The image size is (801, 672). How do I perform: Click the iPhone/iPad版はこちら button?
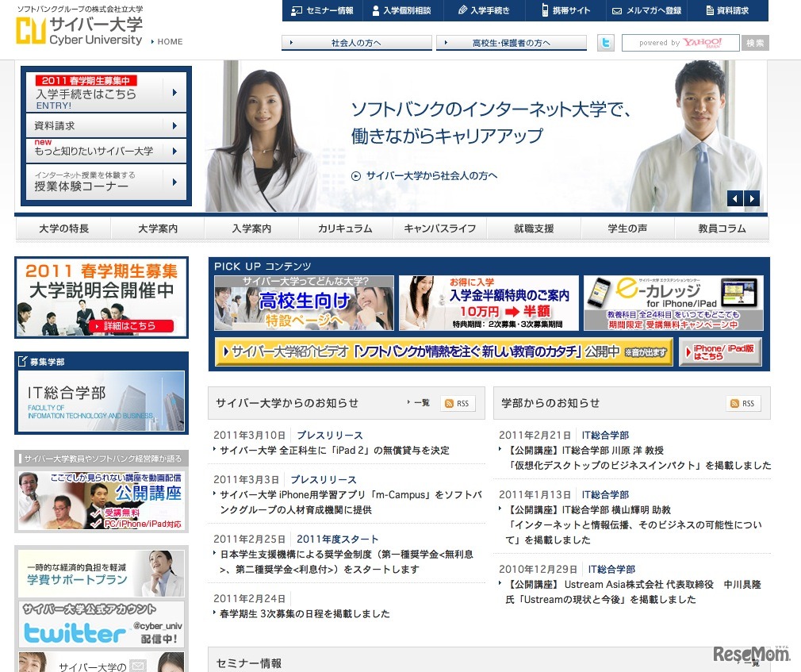720,352
